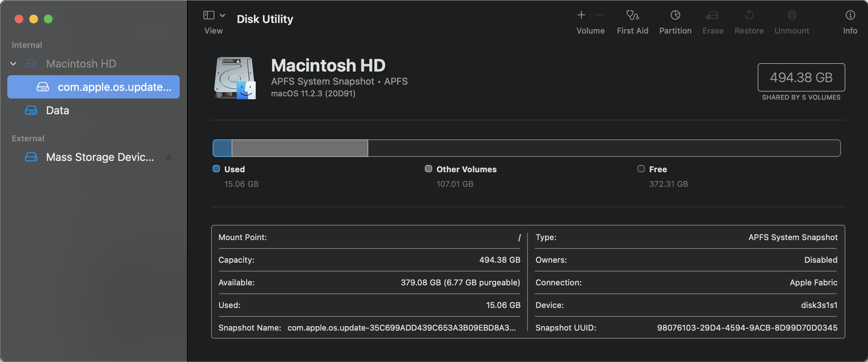The width and height of the screenshot is (868, 362).
Task: Click the Type APFS System Snapshot value
Action: pyautogui.click(x=793, y=237)
